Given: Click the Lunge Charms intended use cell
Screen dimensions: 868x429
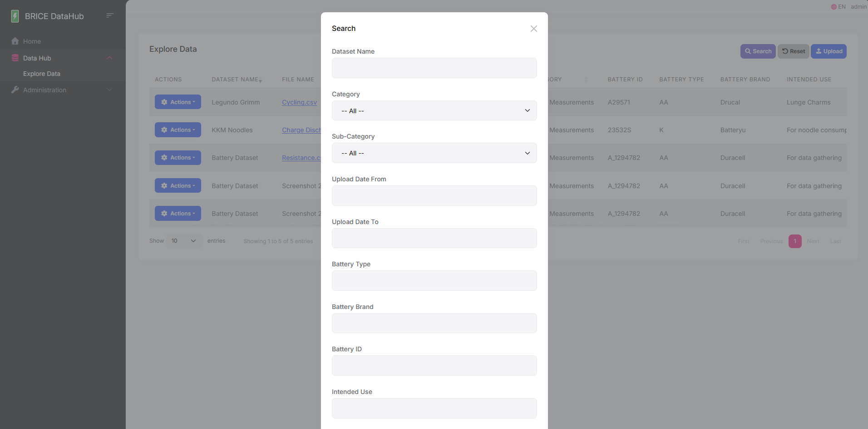Looking at the screenshot, I should pos(809,102).
